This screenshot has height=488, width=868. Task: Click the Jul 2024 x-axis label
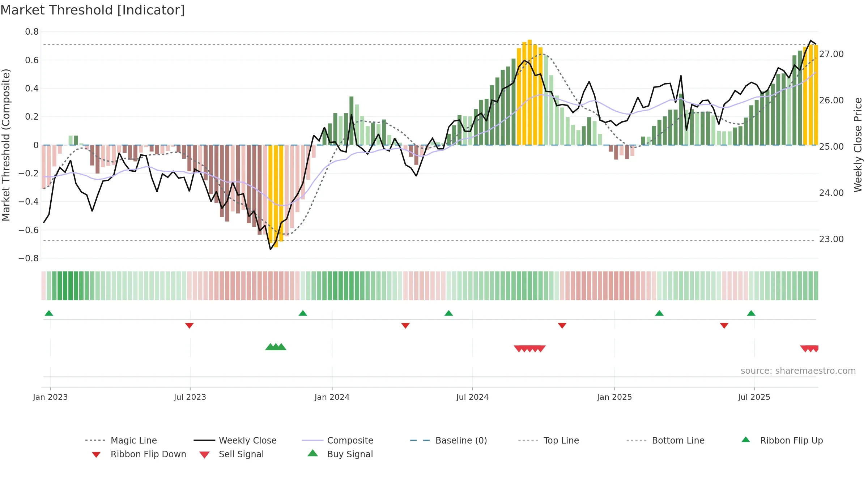coord(472,397)
